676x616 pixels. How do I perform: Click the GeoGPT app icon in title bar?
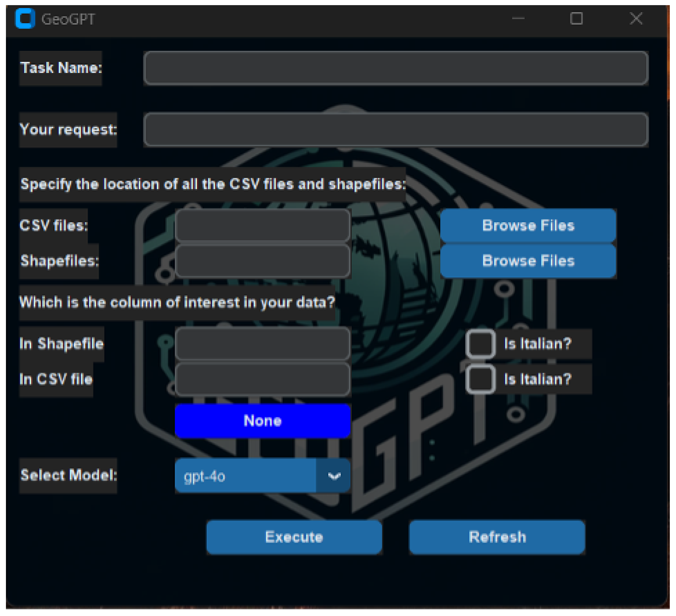(x=25, y=19)
